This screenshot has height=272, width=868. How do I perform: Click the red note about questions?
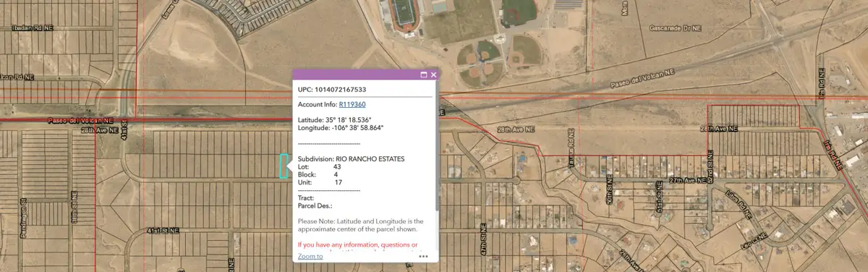coord(358,246)
